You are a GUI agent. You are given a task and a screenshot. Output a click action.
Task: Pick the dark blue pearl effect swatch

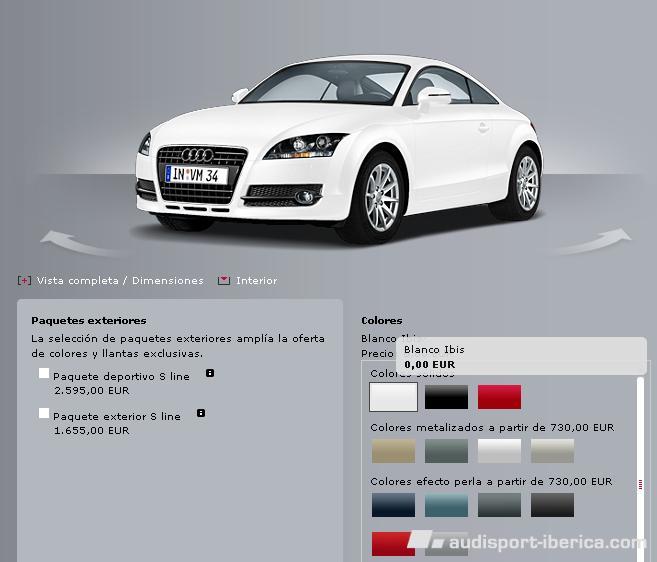point(393,505)
